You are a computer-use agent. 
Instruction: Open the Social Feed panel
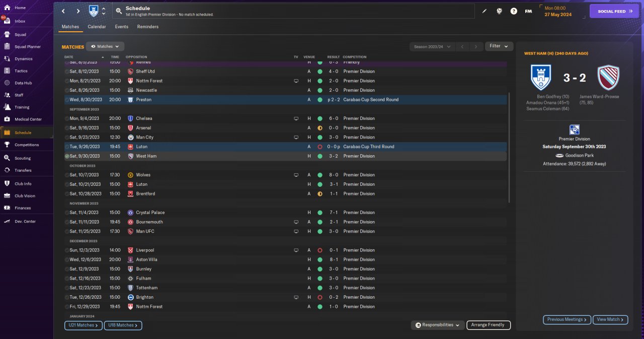coord(614,11)
